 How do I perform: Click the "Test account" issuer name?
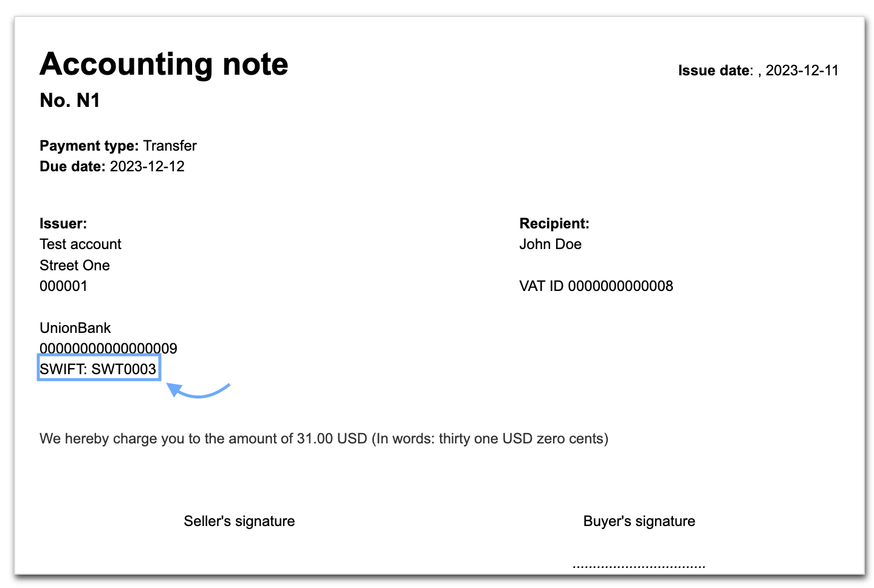click(80, 244)
